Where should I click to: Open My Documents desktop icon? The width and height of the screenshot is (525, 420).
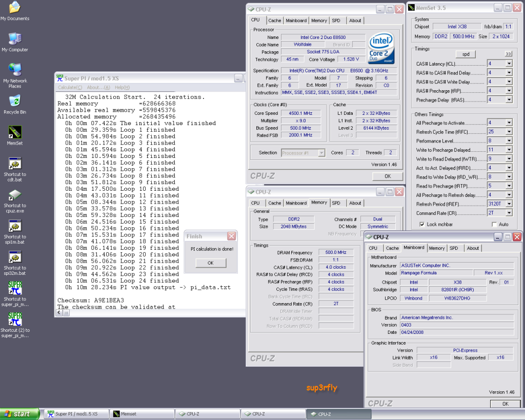pyautogui.click(x=15, y=11)
